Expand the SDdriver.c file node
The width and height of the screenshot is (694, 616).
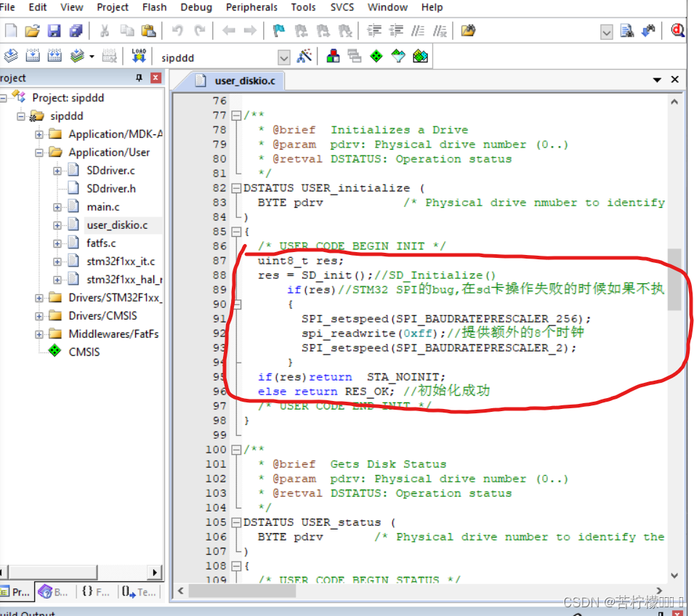[57, 171]
